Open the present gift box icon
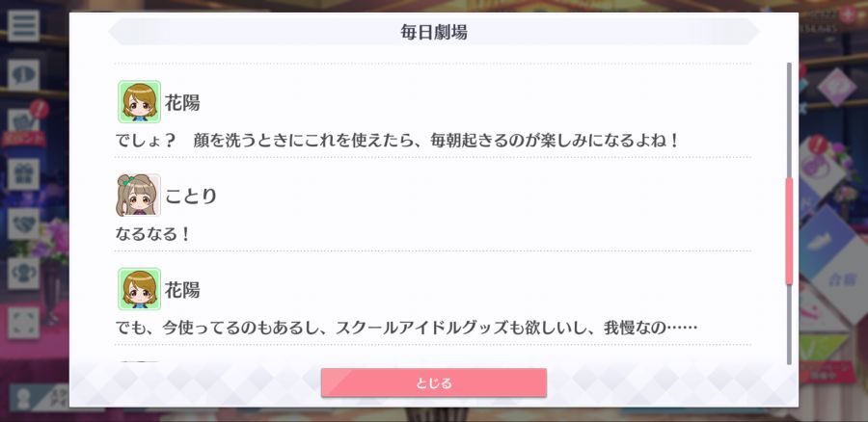Viewport: 868px width, 422px height. coord(23,174)
